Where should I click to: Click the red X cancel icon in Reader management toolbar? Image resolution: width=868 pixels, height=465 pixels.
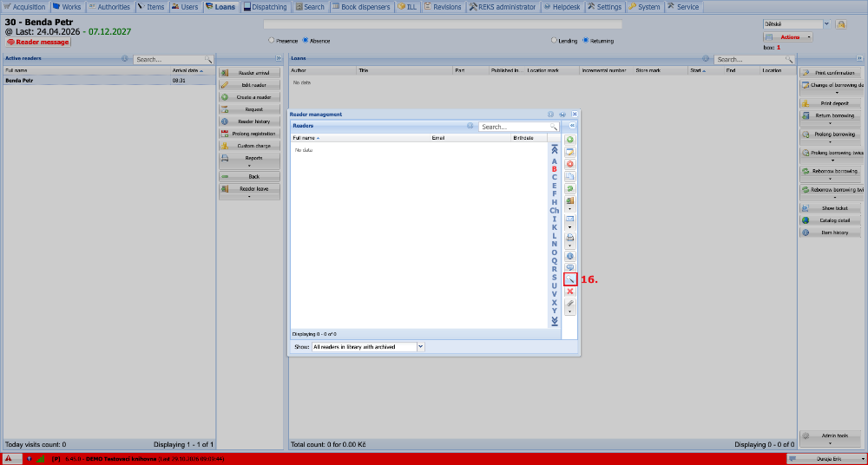[x=569, y=291]
